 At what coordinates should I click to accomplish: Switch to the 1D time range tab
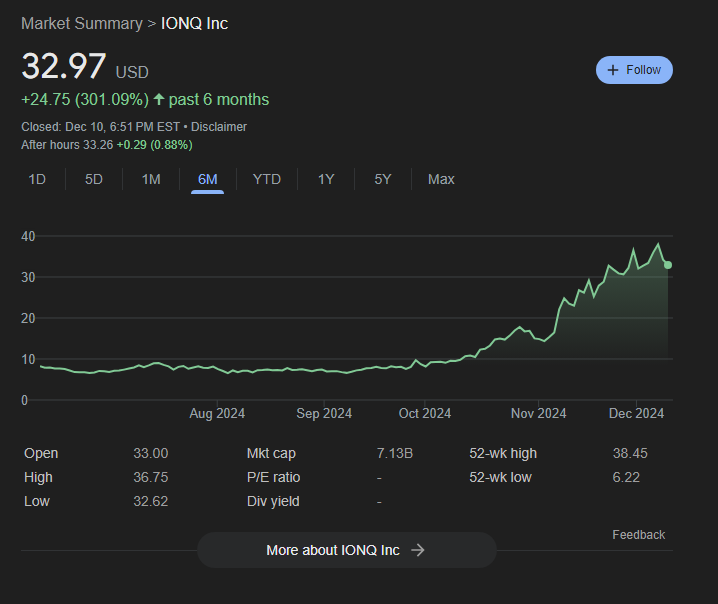[x=37, y=179]
